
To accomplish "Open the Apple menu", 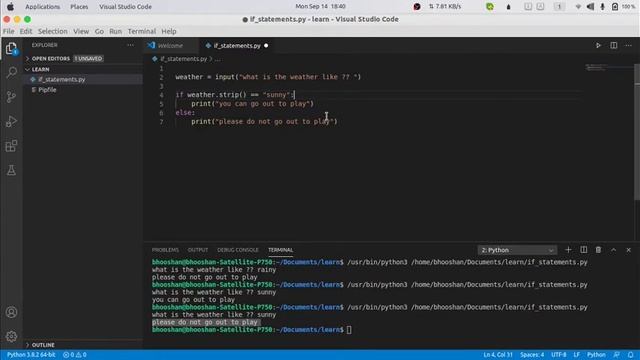I will pyautogui.click(x=10, y=7).
